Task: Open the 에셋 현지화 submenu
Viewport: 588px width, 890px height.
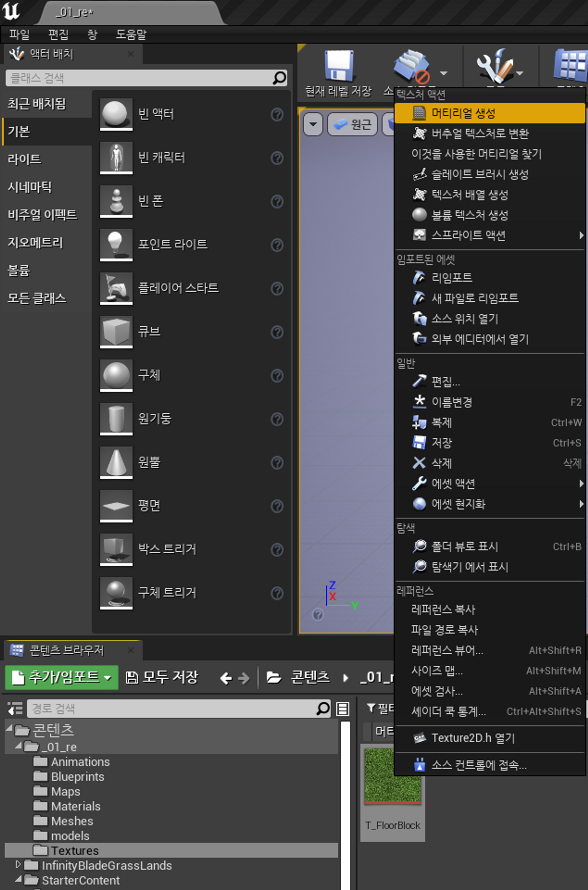Action: coord(490,504)
